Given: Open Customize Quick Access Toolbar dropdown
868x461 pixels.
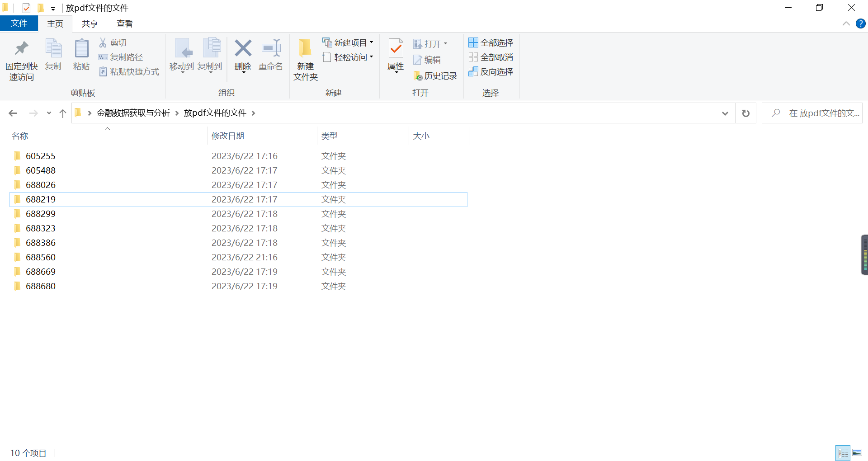Looking at the screenshot, I should click(53, 9).
